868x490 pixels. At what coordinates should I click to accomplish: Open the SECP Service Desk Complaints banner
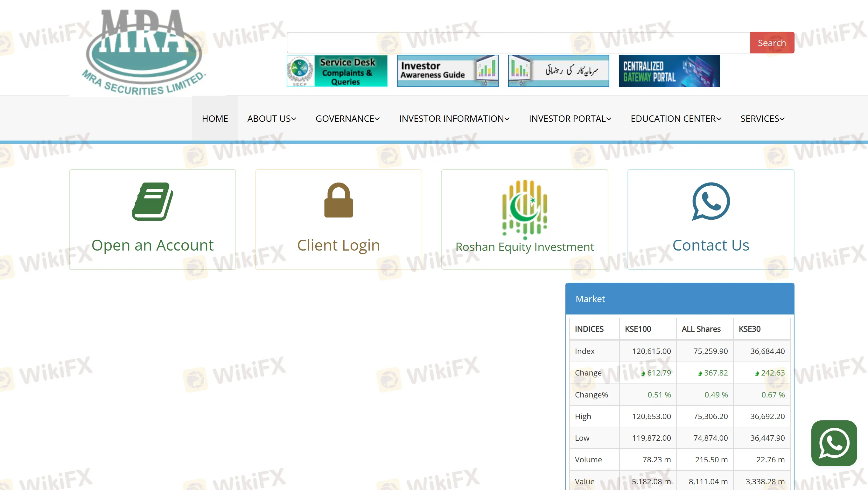(x=337, y=71)
